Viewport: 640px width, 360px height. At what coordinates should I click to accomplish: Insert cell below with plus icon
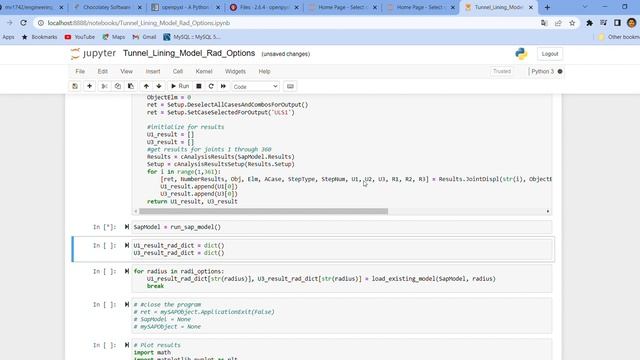coord(89,86)
